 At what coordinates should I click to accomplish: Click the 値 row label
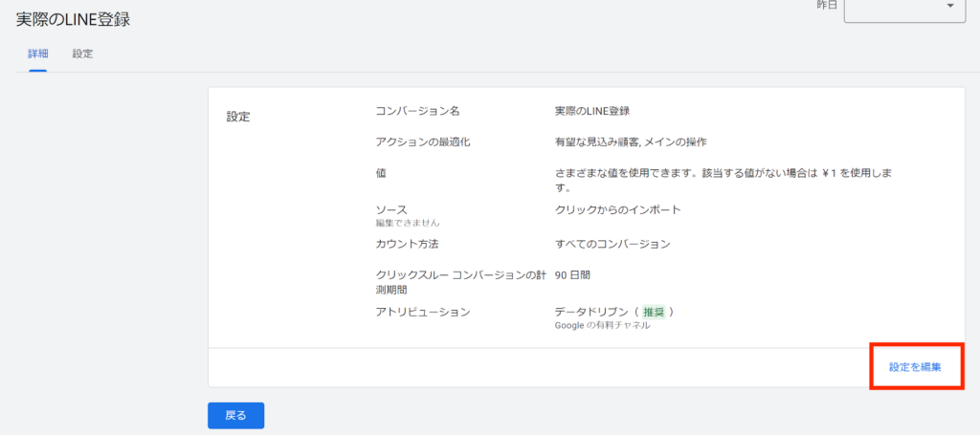[381, 173]
